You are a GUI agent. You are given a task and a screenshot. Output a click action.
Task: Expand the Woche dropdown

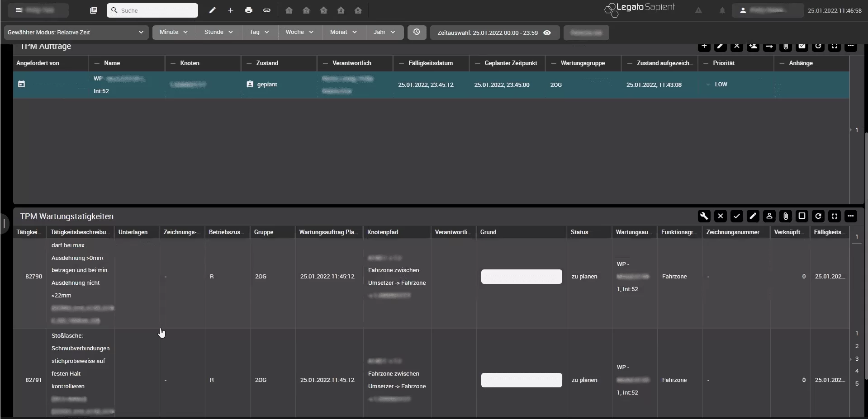(x=300, y=32)
